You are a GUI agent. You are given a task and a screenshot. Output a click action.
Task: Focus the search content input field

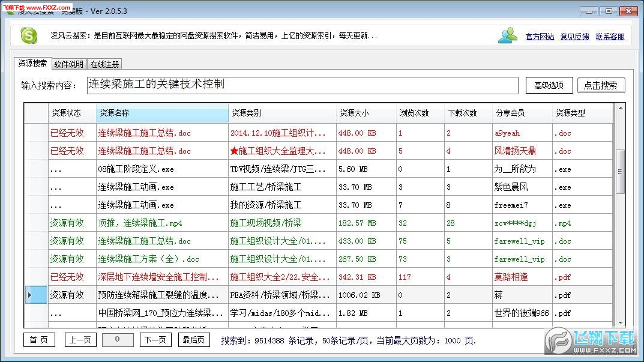[302, 85]
